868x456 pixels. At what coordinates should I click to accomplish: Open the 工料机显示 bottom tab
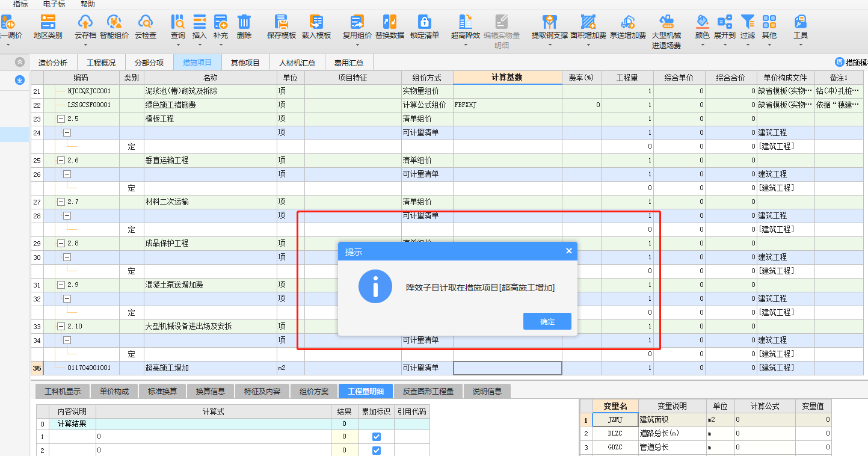tap(63, 391)
